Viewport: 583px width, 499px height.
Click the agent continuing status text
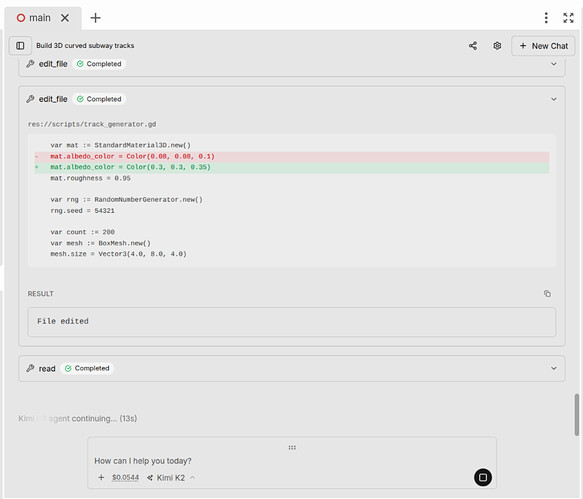pos(78,419)
